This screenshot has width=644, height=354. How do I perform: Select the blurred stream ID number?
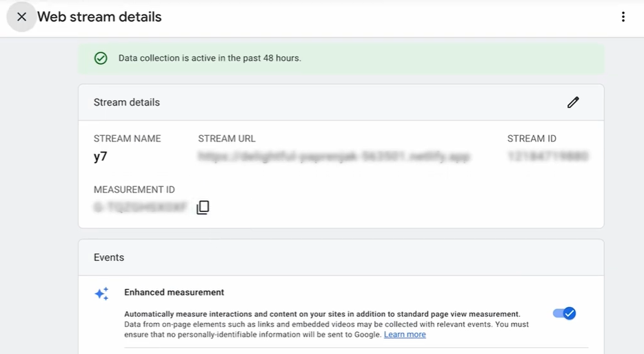click(548, 156)
